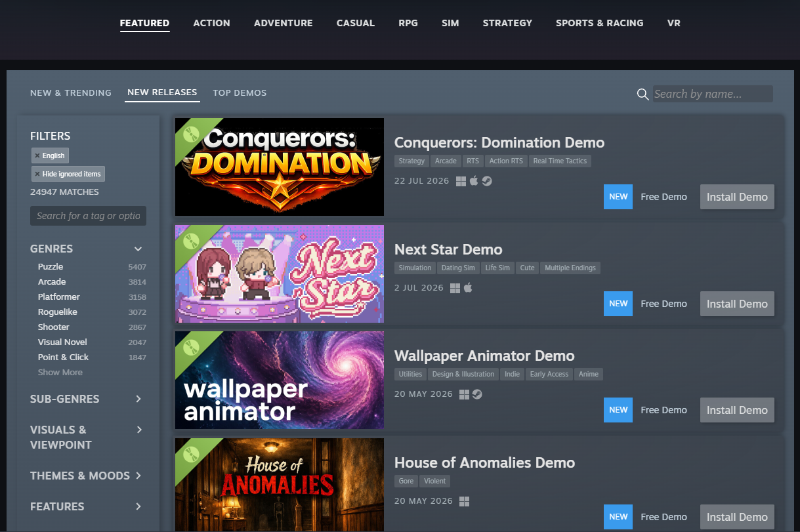Click the Dating Sim tag

458,268
